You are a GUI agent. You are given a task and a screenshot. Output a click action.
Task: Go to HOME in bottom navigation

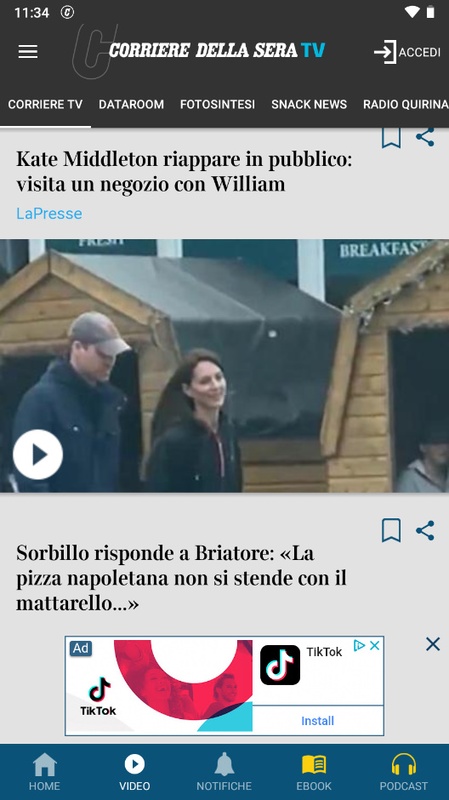44,772
